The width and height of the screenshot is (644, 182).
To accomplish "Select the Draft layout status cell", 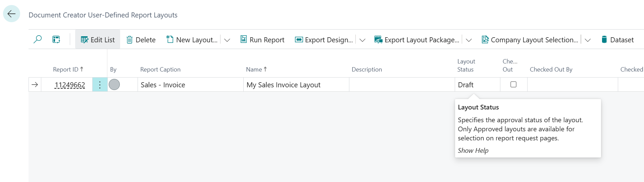I will (x=477, y=85).
